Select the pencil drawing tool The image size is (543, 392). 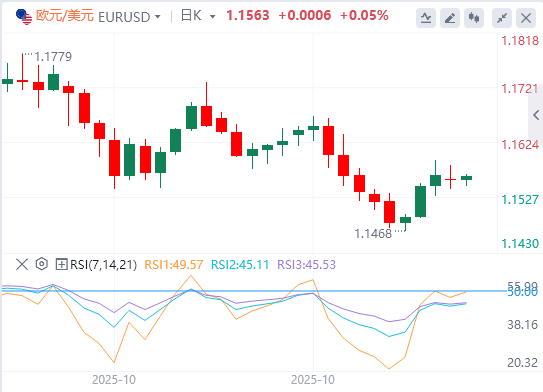[449, 18]
